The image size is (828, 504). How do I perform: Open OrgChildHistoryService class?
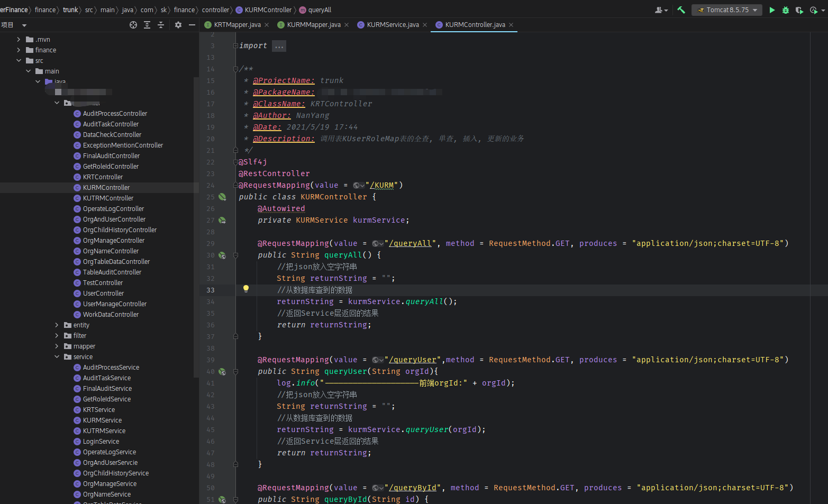point(115,473)
